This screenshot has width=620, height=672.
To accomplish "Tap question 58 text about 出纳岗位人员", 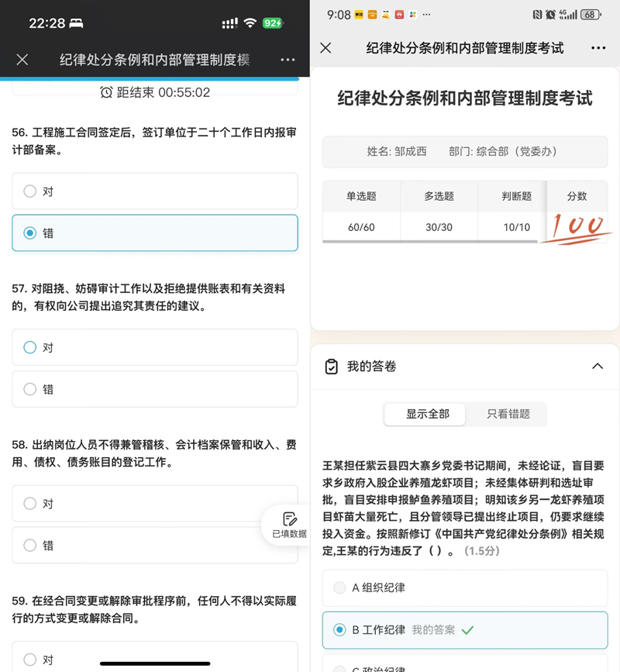I will click(154, 453).
